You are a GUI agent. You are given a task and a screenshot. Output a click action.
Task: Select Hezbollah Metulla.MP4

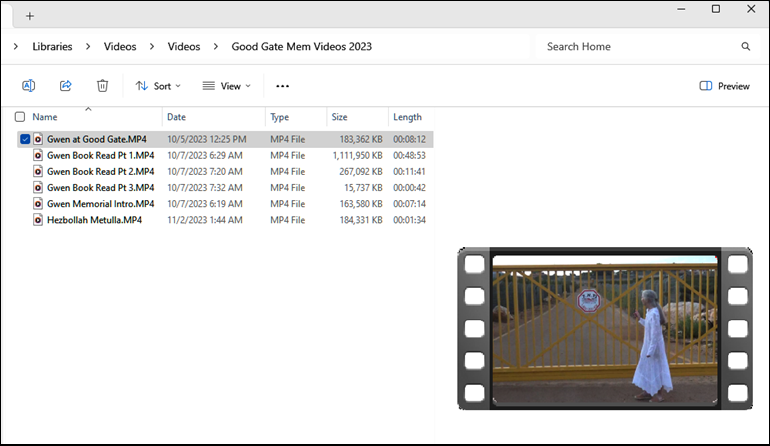coord(94,220)
